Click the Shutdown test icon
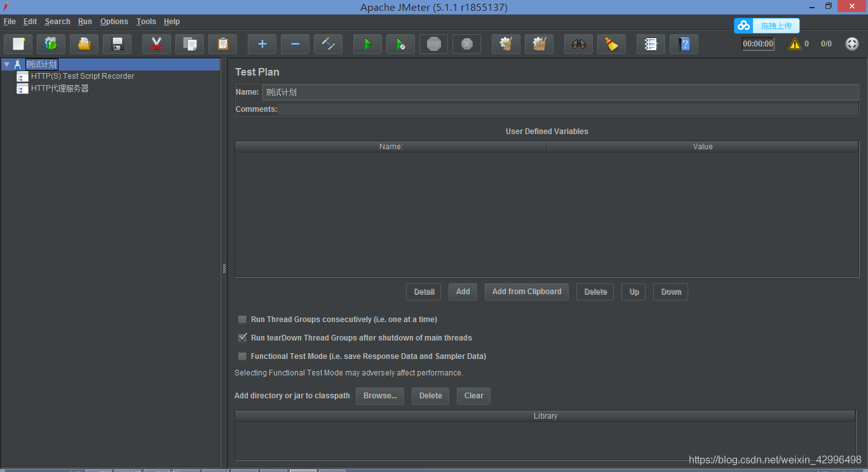 click(467, 44)
